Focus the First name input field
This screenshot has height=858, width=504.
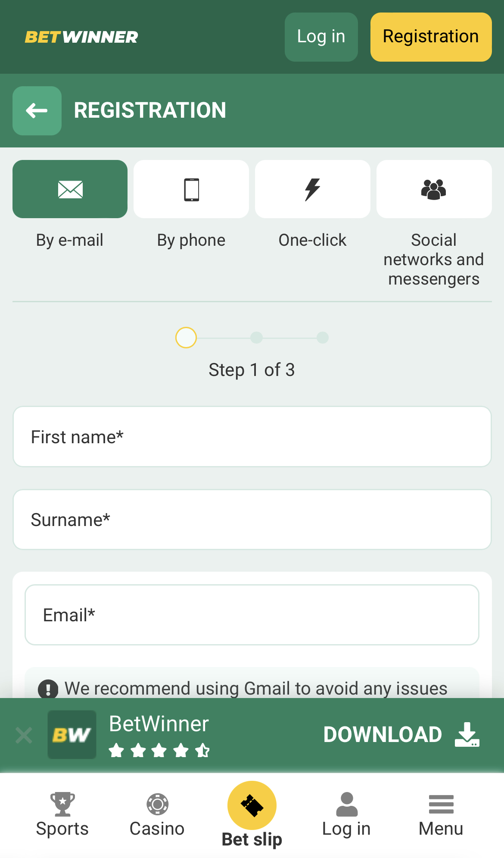[x=252, y=437]
